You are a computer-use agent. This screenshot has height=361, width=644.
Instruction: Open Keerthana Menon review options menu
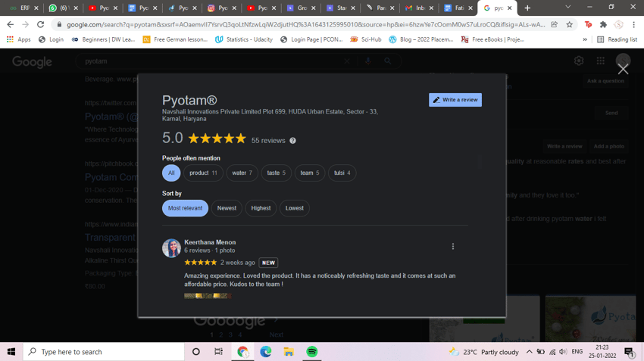[452, 246]
